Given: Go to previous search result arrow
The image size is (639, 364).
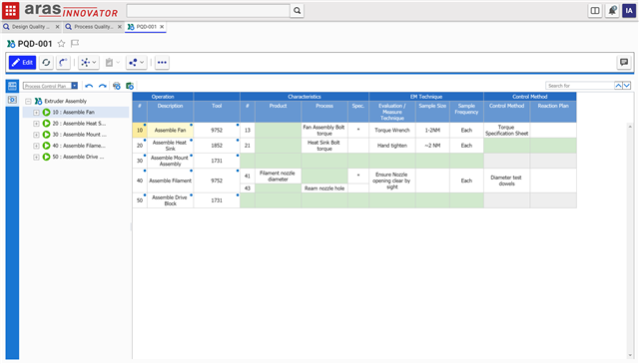Looking at the screenshot, I should (x=618, y=86).
